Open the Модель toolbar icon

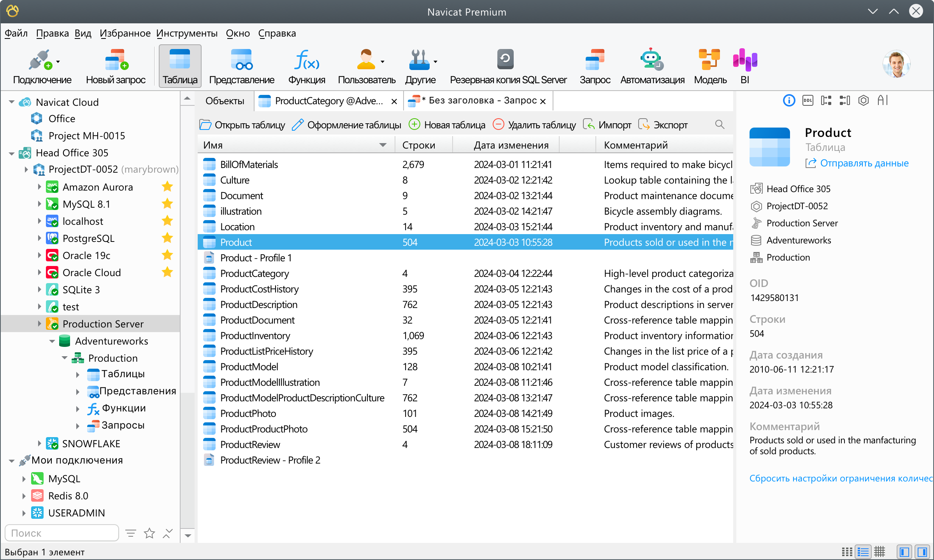pyautogui.click(x=710, y=66)
